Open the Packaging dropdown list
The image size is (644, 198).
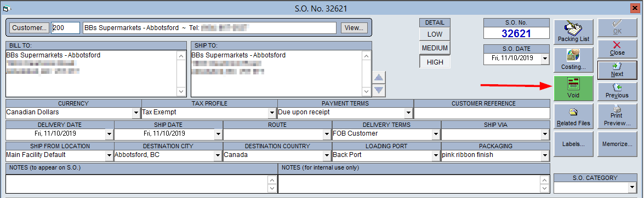pyautogui.click(x=545, y=155)
